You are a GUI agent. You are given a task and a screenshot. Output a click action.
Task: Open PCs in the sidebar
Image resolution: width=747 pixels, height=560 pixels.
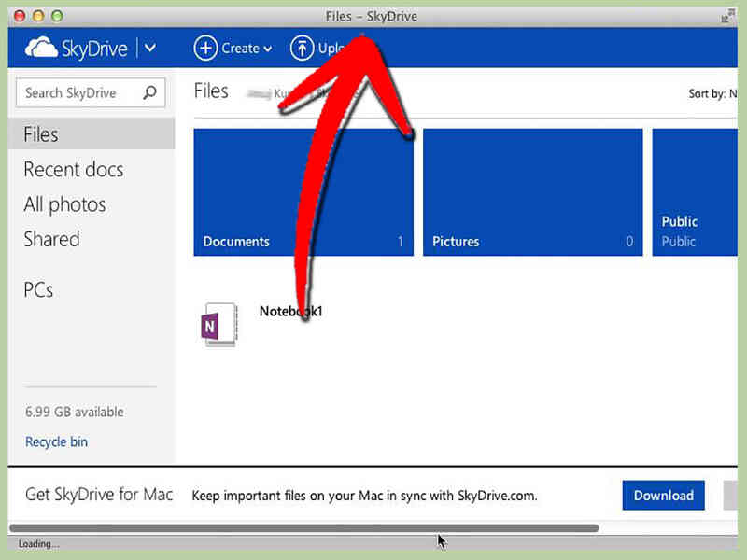point(38,290)
